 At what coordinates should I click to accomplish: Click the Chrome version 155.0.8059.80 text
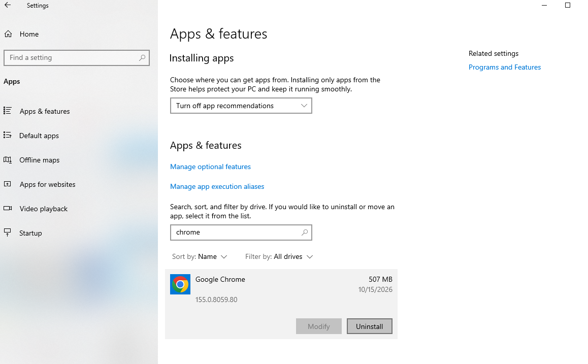pyautogui.click(x=216, y=300)
